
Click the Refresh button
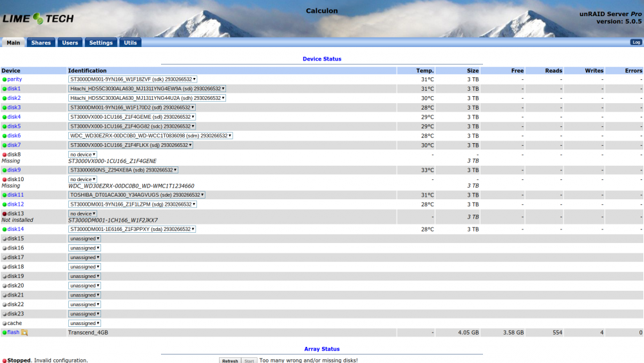coord(230,360)
